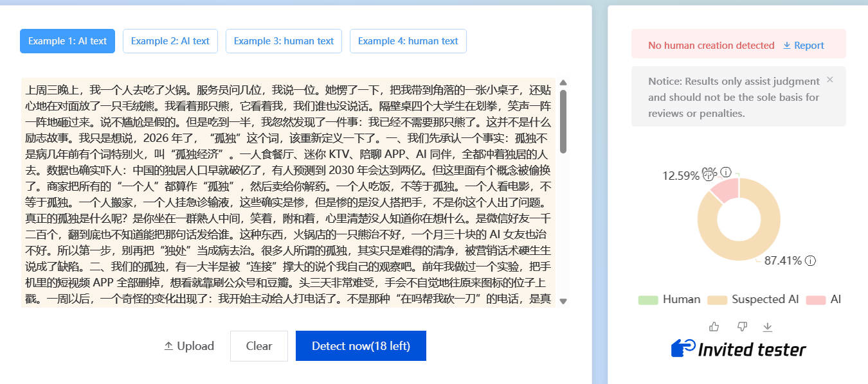Select the Example 4: human text tab
The image size is (868, 384).
(x=408, y=41)
